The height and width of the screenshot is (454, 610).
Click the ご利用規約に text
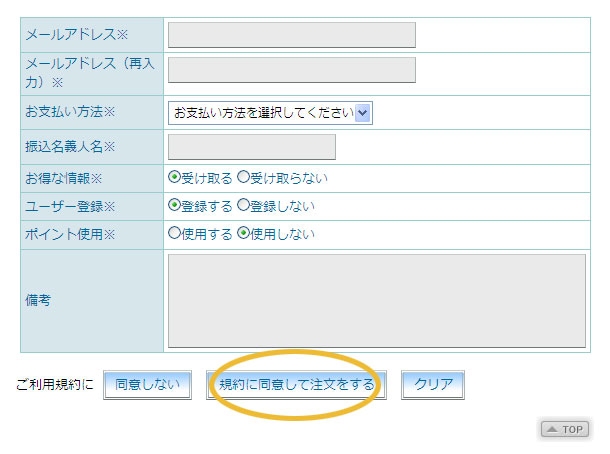[55, 384]
